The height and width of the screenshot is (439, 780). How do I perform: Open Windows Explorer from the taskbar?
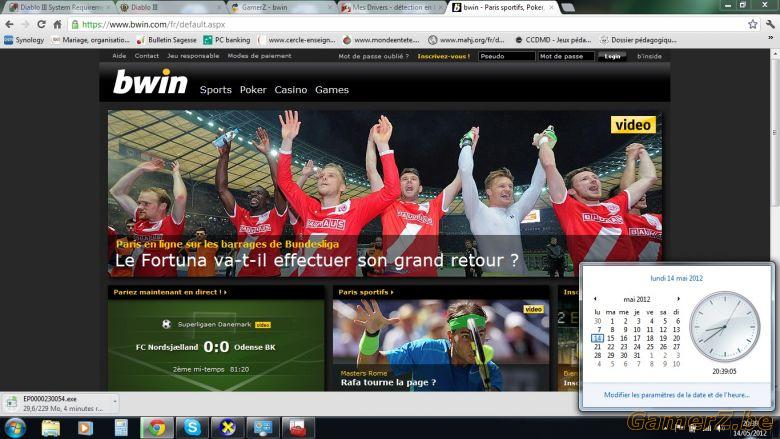pyautogui.click(x=50, y=428)
